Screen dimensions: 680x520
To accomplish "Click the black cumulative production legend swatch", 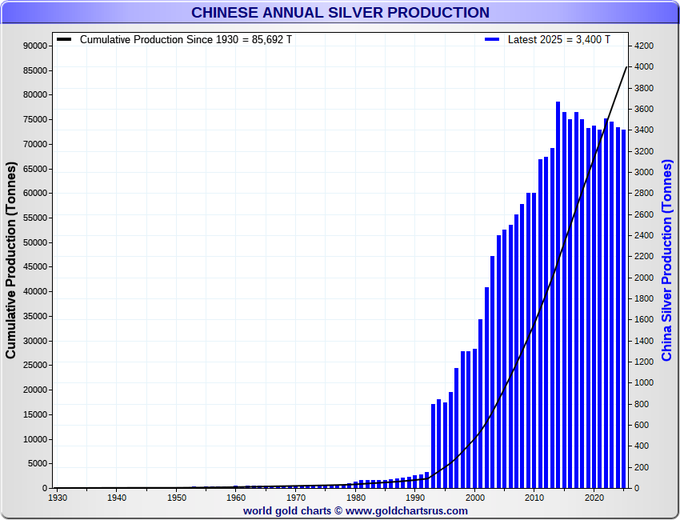I will point(64,39).
